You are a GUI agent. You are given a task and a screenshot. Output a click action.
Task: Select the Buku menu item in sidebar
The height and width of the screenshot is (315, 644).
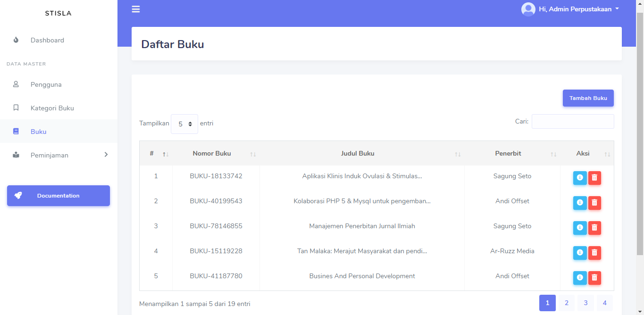pyautogui.click(x=38, y=131)
